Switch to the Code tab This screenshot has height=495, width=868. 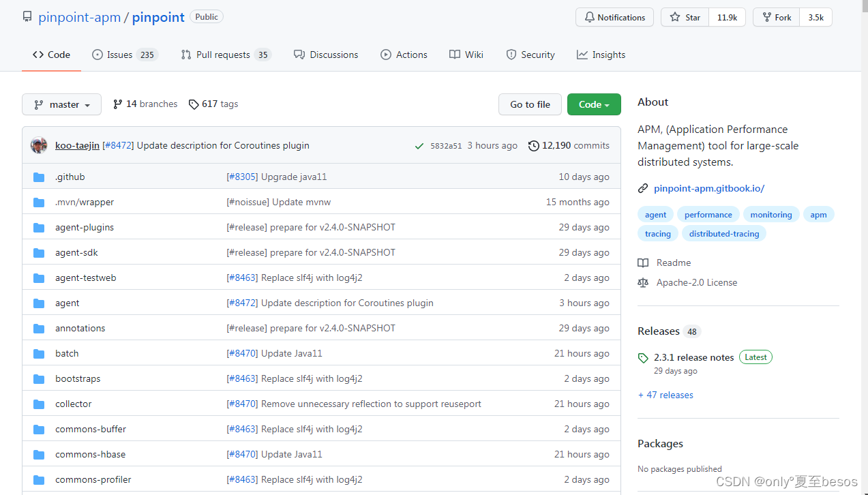point(51,55)
